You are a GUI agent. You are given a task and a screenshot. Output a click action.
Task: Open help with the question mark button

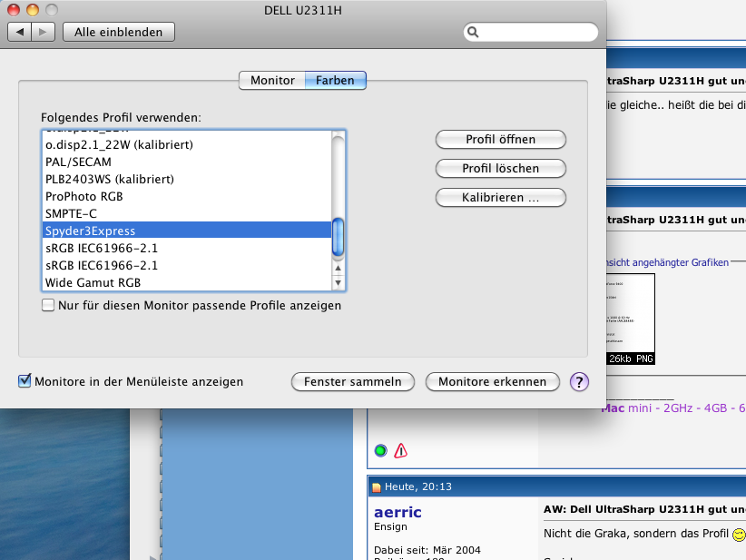point(579,381)
